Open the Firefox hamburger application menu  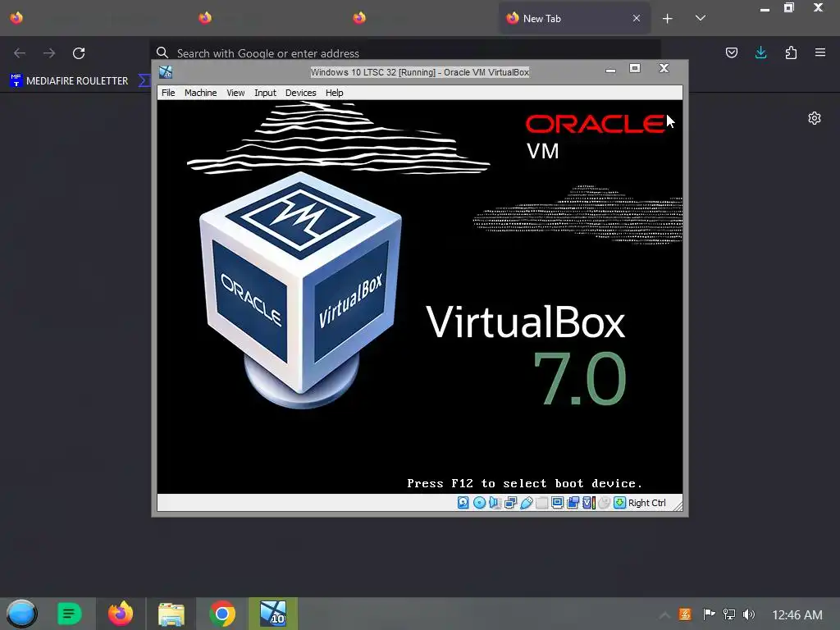click(x=820, y=52)
